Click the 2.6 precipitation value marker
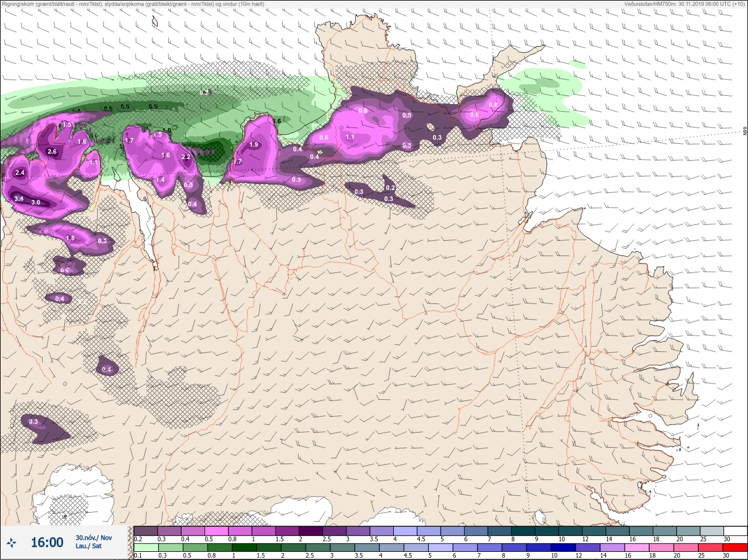The image size is (748, 560). (x=52, y=151)
